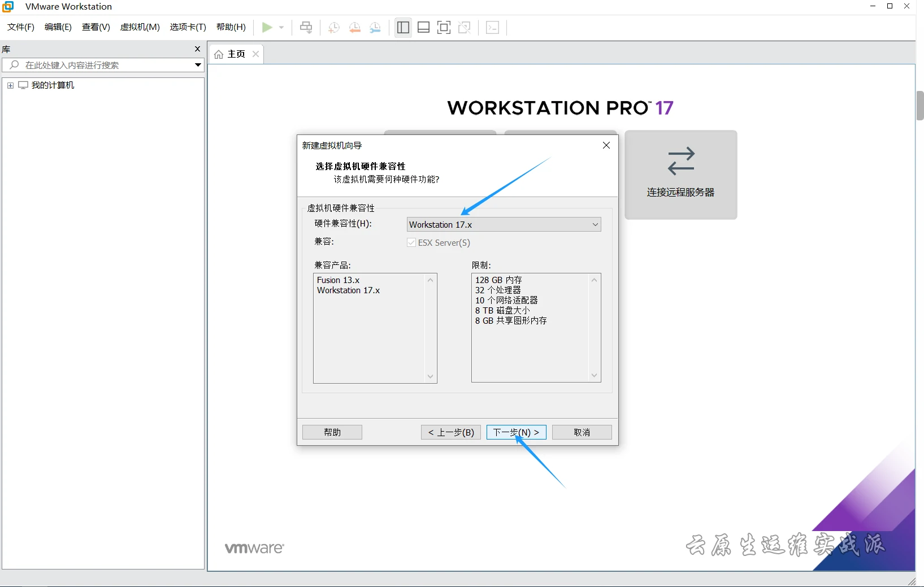Click the 取消 cancel button

(x=582, y=432)
